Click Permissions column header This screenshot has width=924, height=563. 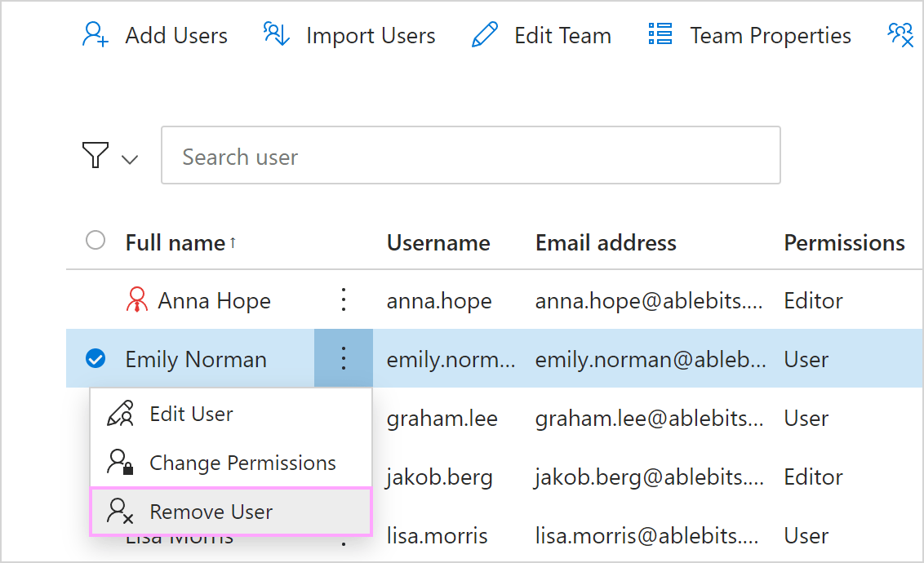pos(845,242)
